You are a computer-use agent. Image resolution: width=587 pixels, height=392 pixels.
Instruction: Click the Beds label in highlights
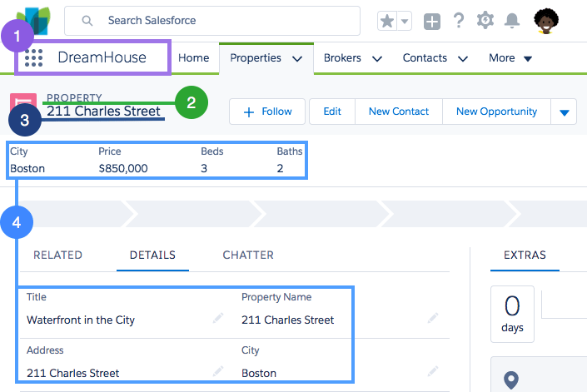coord(211,151)
